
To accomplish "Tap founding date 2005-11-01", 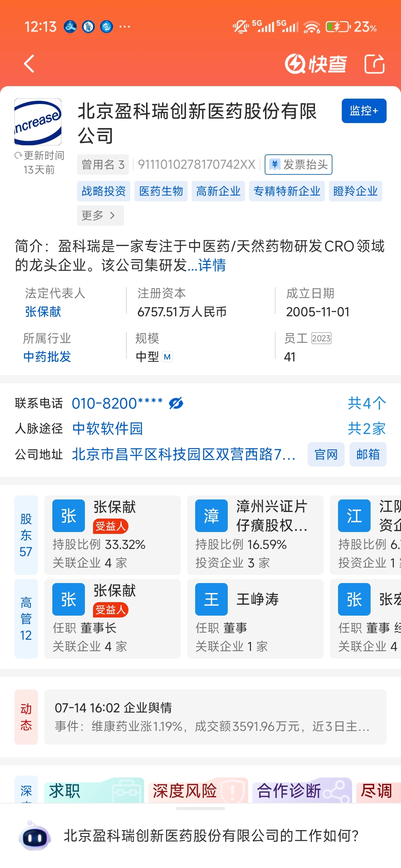I will click(x=318, y=312).
